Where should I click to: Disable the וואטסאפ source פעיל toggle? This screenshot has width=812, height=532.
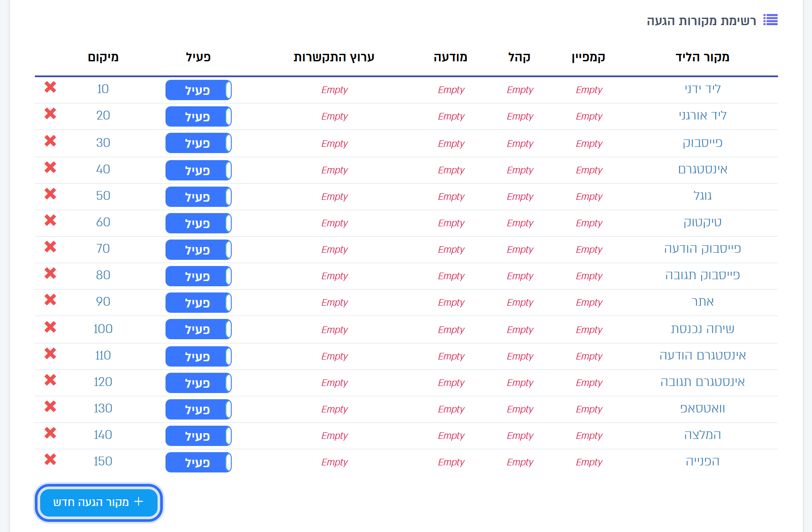[199, 409]
